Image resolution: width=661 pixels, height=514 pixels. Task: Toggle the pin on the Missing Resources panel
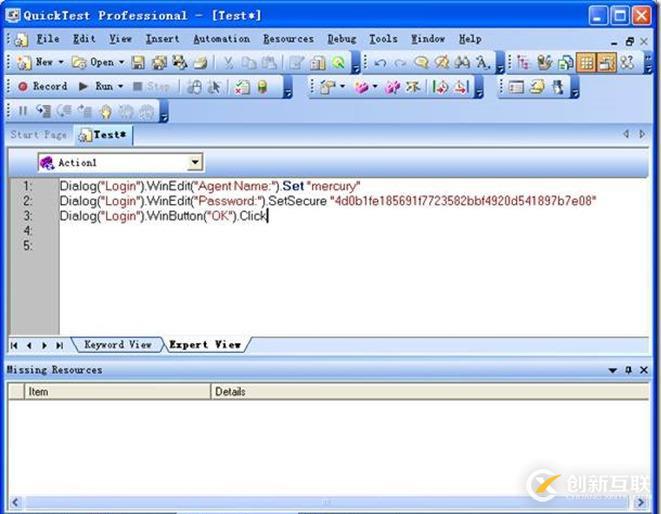(629, 370)
